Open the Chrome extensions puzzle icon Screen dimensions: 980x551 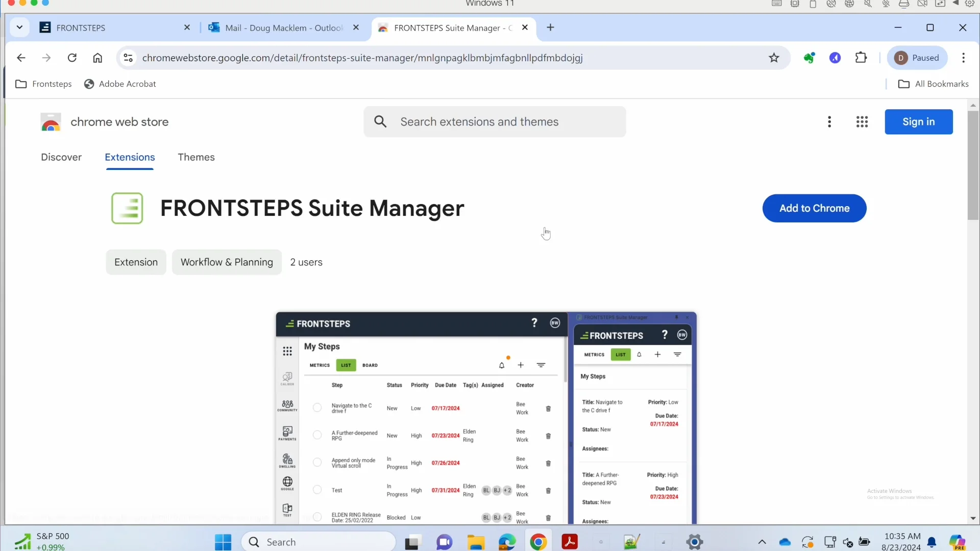(x=861, y=58)
